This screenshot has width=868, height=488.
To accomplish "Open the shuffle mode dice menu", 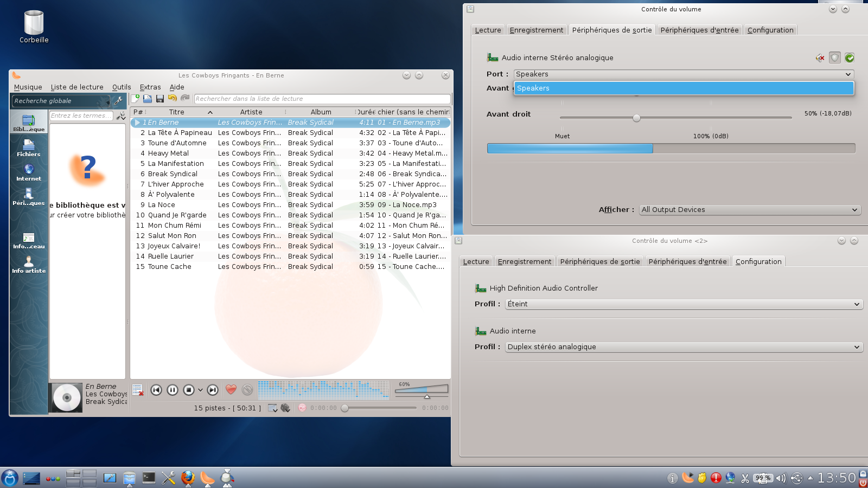I will (x=285, y=408).
